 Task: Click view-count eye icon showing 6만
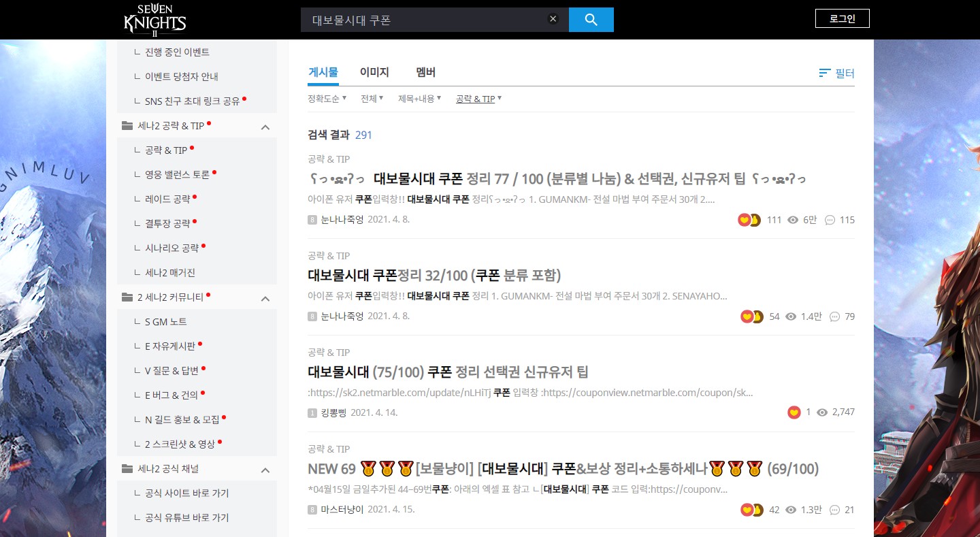coord(792,220)
